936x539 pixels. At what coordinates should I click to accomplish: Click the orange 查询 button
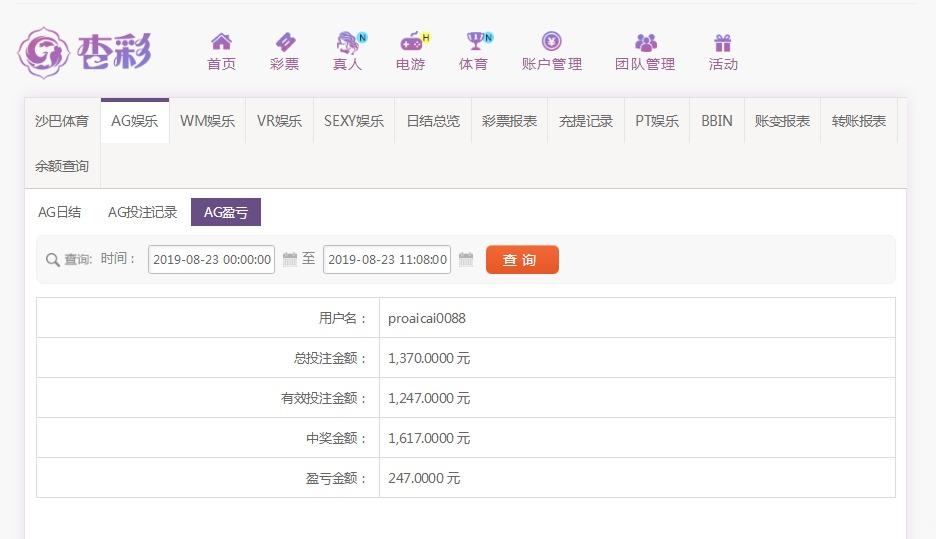click(x=522, y=260)
